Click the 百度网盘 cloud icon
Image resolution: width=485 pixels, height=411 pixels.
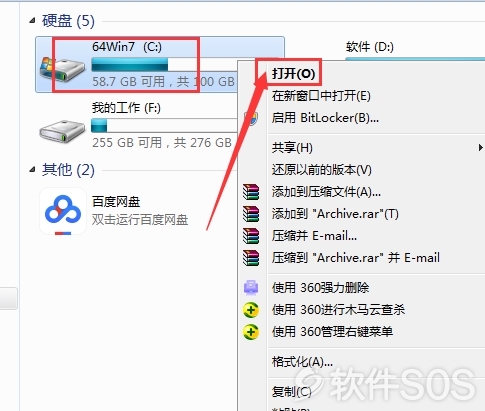63,211
